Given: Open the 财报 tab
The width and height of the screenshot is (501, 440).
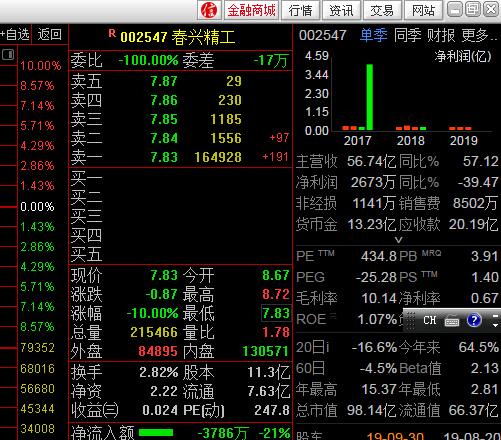Looking at the screenshot, I should 441,35.
